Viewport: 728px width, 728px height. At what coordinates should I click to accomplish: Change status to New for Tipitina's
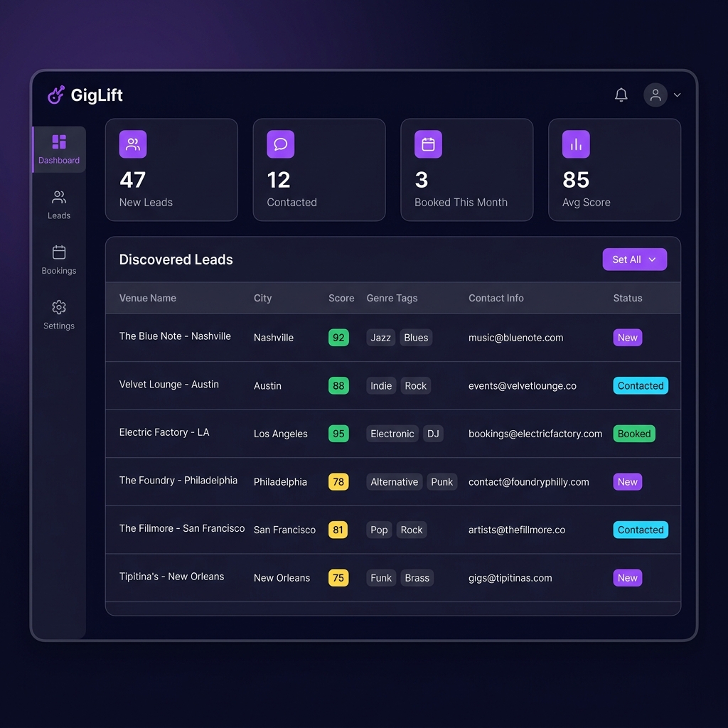click(627, 577)
